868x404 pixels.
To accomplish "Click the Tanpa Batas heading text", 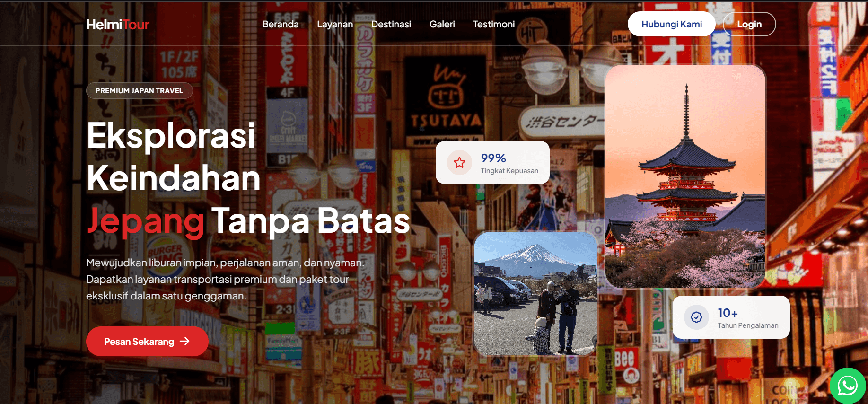I will (311, 220).
